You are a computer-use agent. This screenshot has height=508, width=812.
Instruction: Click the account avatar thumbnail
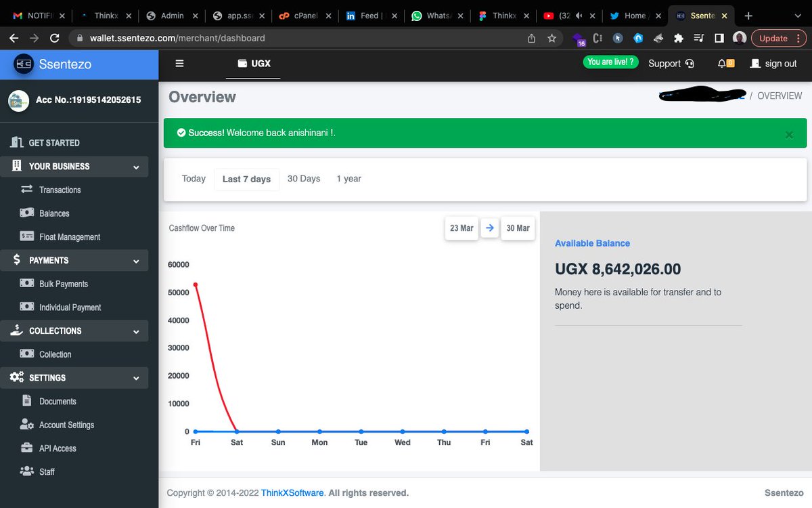(18, 100)
